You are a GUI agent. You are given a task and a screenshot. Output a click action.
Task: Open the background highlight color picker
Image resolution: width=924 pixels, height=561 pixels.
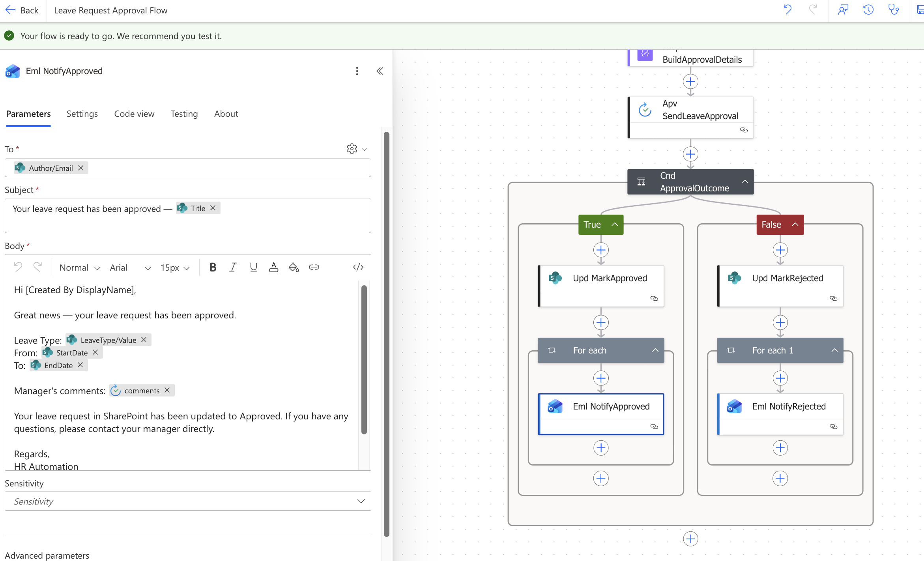click(x=294, y=267)
